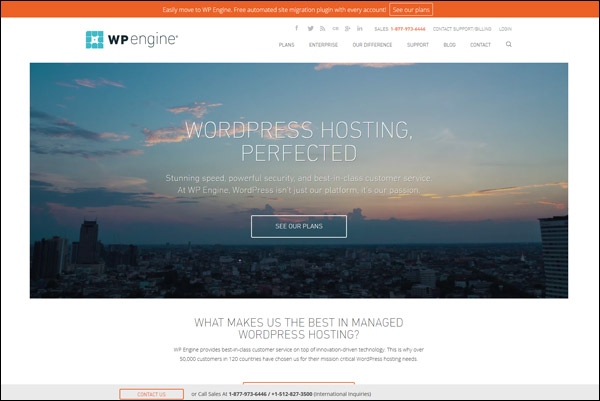Open the Contact Support/Billing link

(x=462, y=29)
